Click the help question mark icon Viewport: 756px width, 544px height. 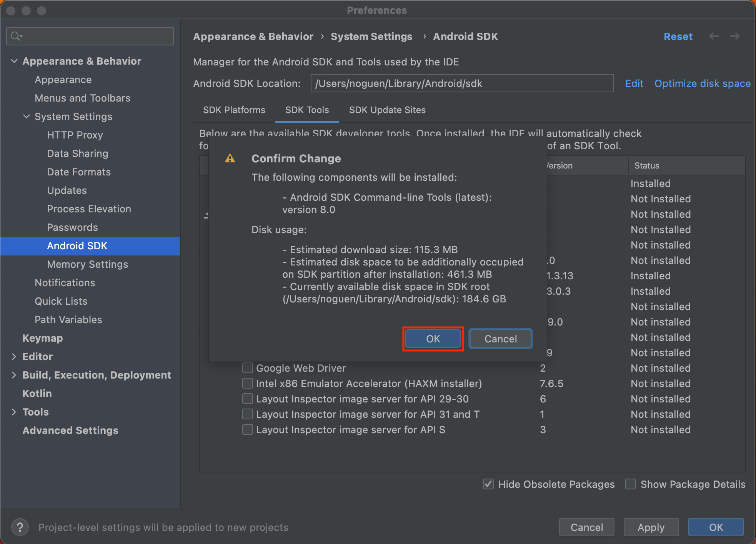20,527
